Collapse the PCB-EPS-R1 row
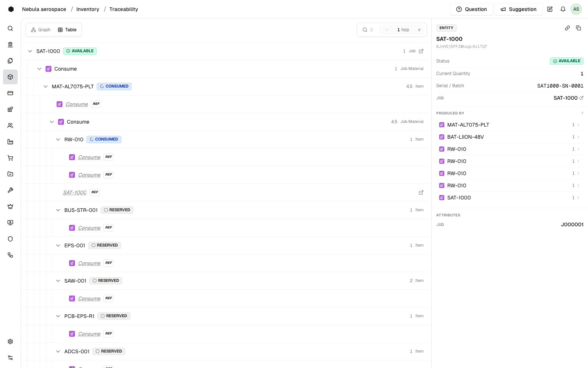The width and height of the screenshot is (588, 368). [x=58, y=316]
